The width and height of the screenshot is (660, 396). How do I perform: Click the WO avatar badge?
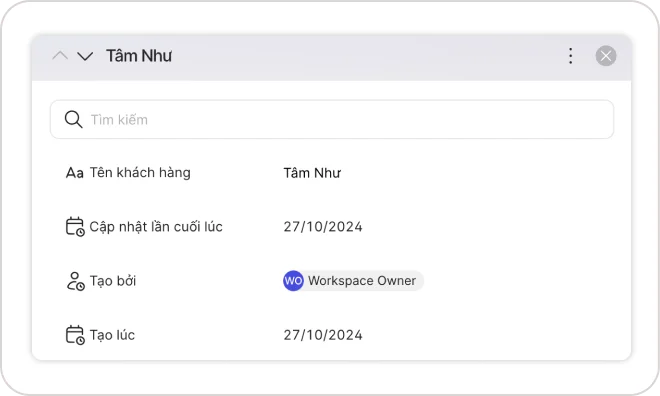[293, 281]
